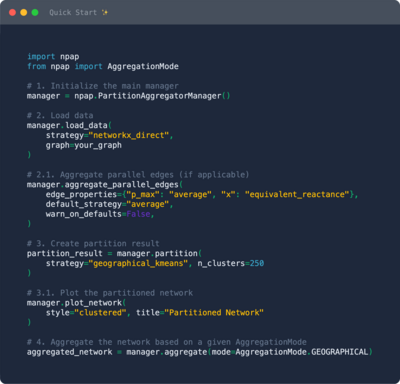The width and height of the screenshot is (400, 384).
Task: Click the "default_strategy" argument name
Action: (84, 204)
